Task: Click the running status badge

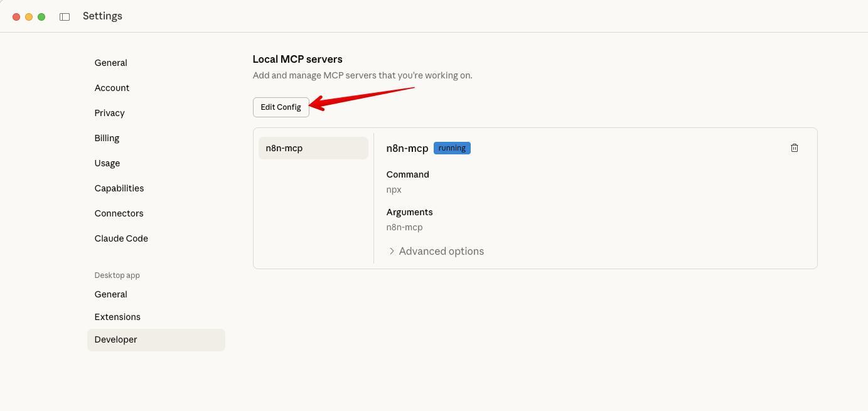Action: [x=452, y=148]
